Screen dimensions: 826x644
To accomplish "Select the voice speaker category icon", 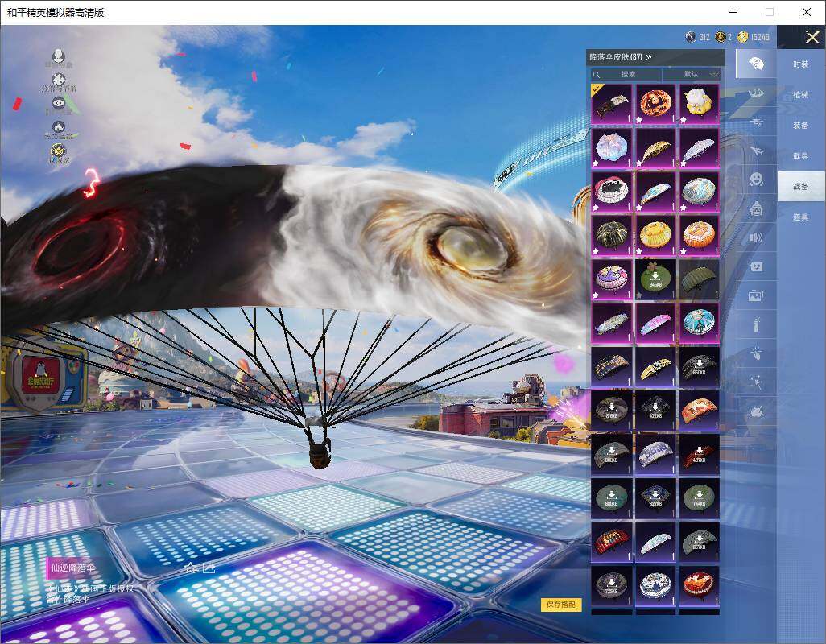I will pyautogui.click(x=756, y=237).
